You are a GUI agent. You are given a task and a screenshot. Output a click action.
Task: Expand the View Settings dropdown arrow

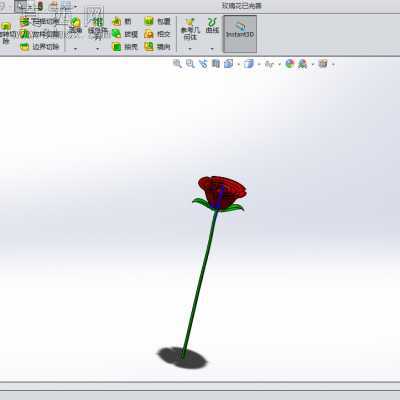333,64
